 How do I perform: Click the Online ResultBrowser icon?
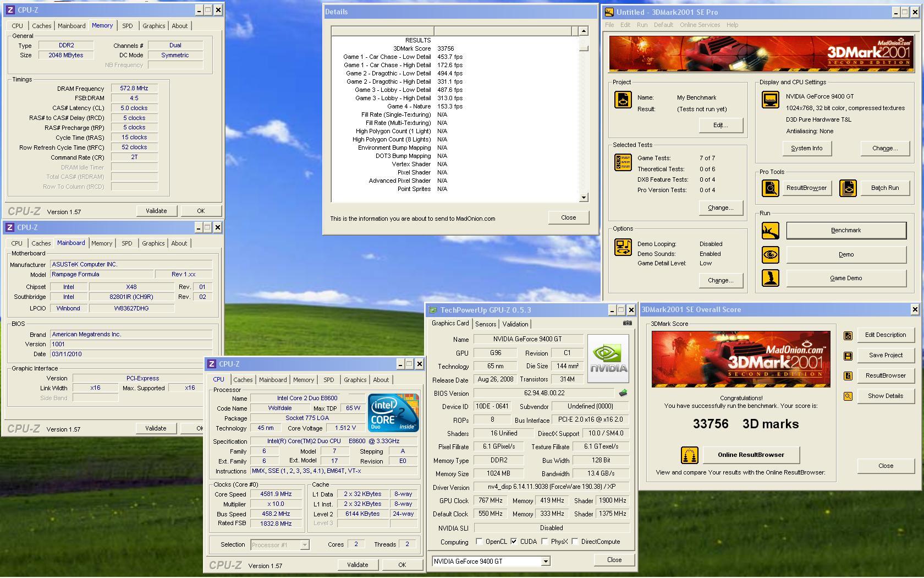coord(689,455)
